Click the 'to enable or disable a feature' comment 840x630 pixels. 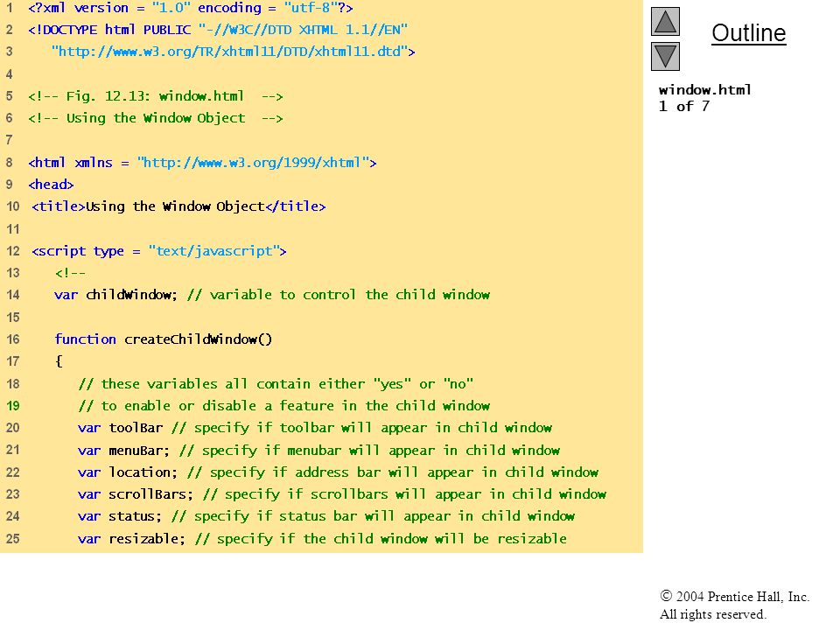[x=283, y=405]
